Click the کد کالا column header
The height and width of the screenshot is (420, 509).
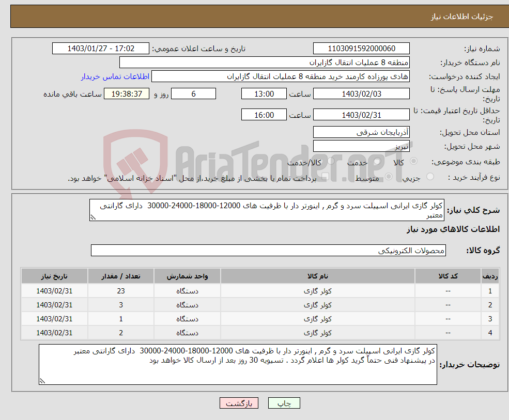coord(448,276)
